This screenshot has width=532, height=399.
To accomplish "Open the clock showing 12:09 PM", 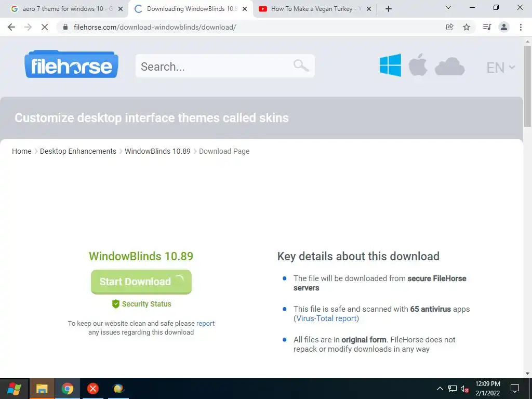I will point(487,389).
